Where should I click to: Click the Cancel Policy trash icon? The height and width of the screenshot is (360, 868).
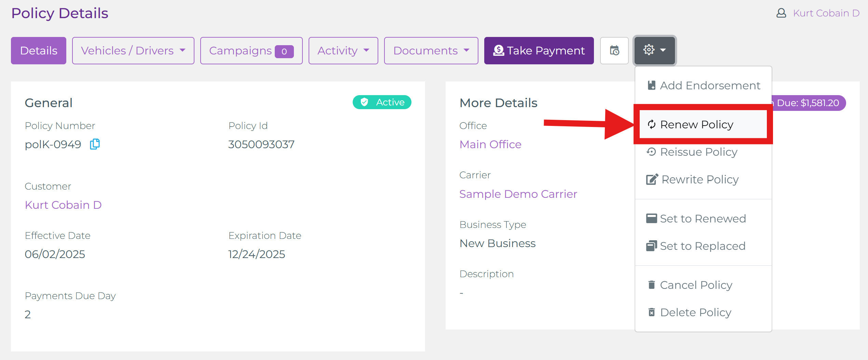pos(651,285)
